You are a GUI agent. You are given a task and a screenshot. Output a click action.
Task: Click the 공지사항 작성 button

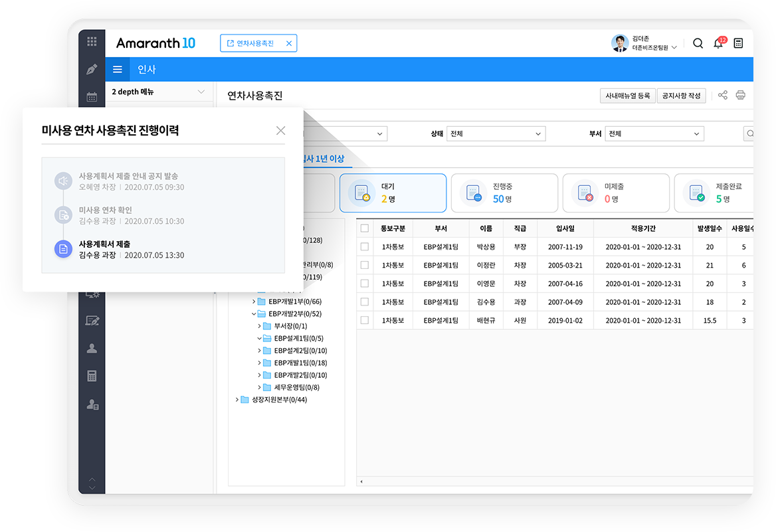pyautogui.click(x=681, y=96)
